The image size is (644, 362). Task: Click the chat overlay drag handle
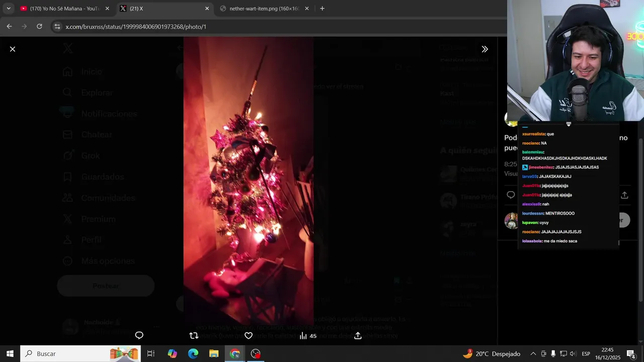pos(569,124)
